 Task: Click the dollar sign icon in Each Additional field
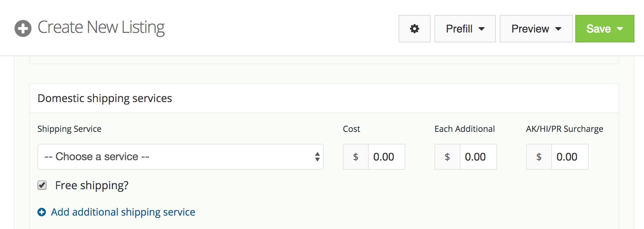[x=447, y=157]
